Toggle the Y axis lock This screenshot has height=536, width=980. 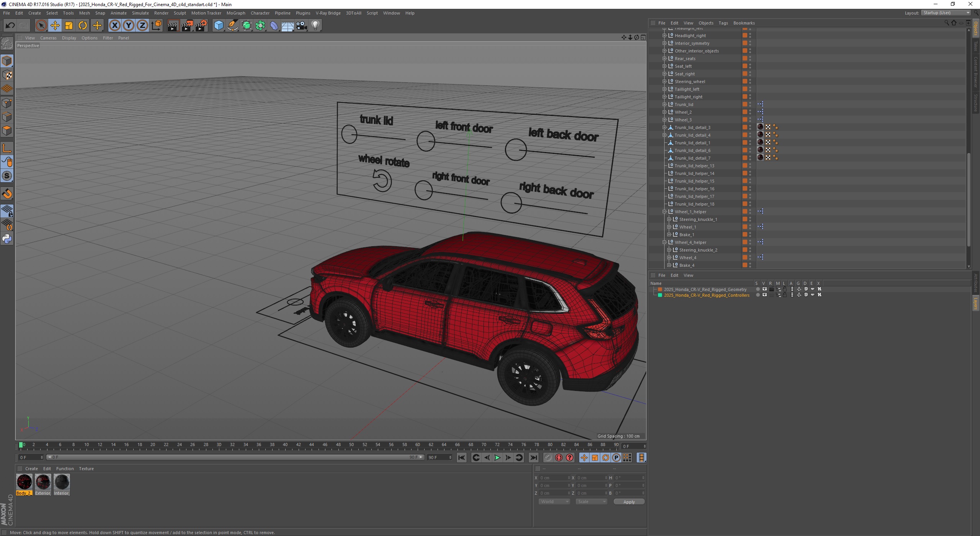coord(129,26)
